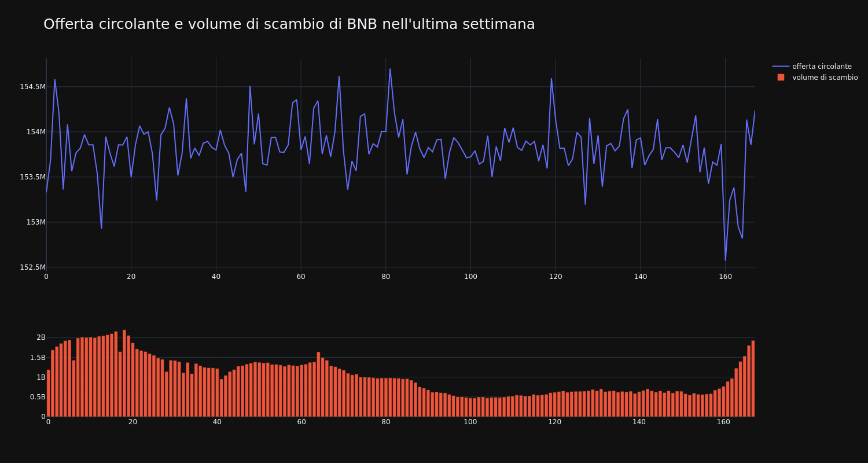Image resolution: width=868 pixels, height=463 pixels.
Task: Click the 1.5B label on volume axis
Action: [x=38, y=358]
